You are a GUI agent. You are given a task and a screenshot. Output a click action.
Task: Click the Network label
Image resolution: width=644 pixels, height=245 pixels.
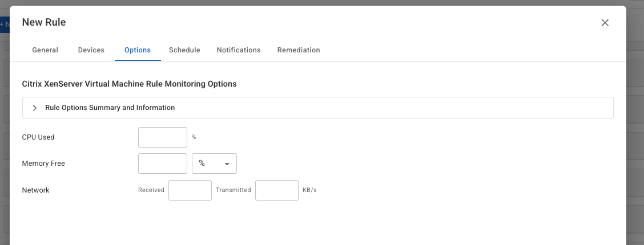point(36,190)
